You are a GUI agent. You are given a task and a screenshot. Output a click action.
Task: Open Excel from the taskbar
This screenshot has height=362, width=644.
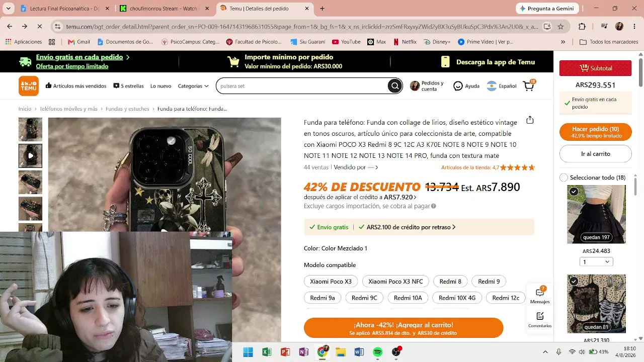tap(267, 352)
